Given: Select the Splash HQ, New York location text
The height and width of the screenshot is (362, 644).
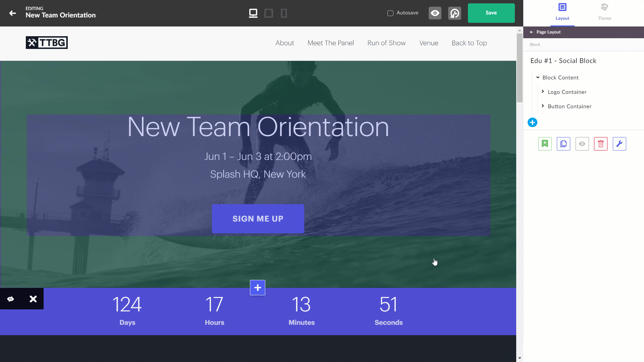Looking at the screenshot, I should click(x=258, y=174).
